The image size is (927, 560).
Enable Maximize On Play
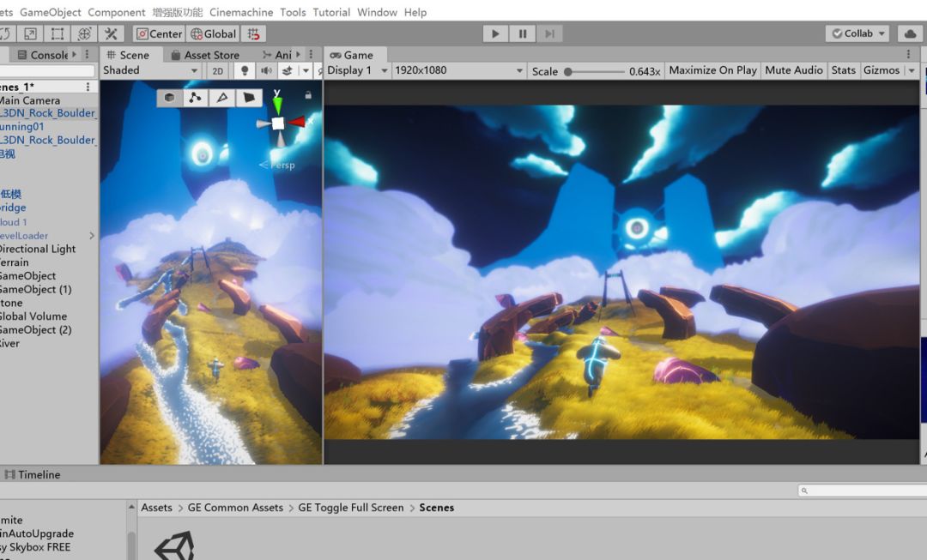pyautogui.click(x=712, y=70)
